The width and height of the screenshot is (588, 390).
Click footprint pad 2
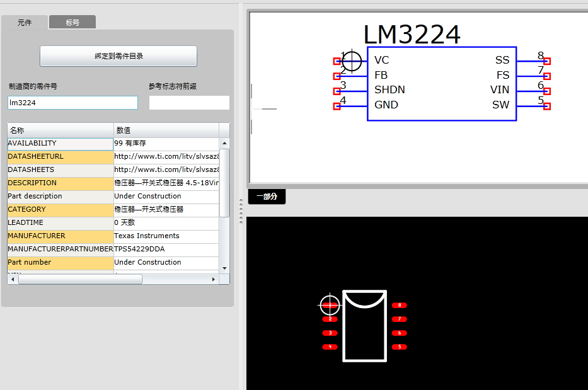click(x=330, y=319)
